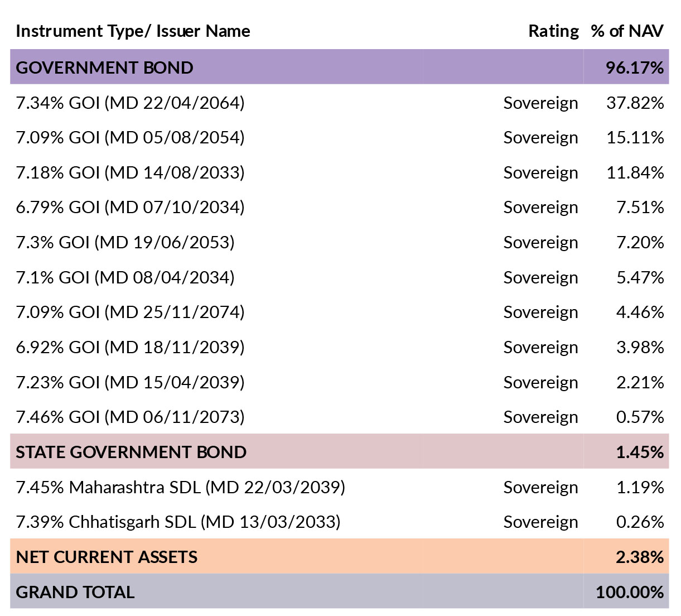The width and height of the screenshot is (681, 616).
Task: Click the 11.84% NAV value
Action: pyautogui.click(x=635, y=172)
